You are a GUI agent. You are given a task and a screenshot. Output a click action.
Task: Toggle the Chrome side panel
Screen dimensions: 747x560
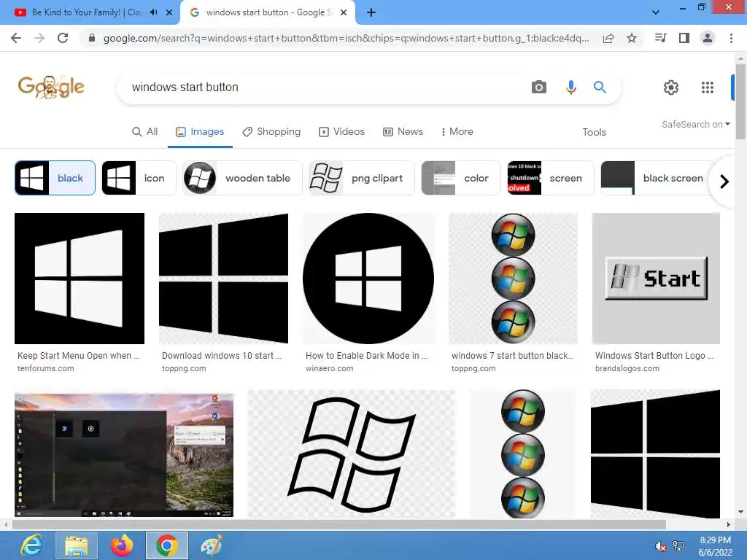click(684, 38)
